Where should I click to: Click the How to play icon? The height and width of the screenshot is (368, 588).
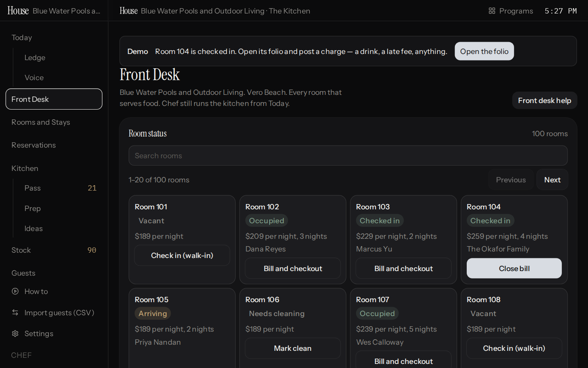[x=15, y=292]
